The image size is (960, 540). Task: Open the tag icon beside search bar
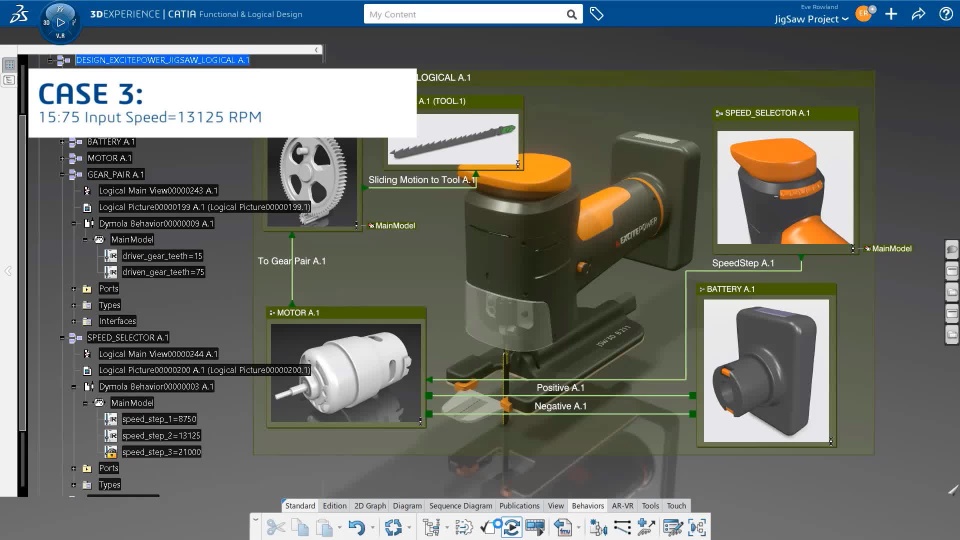coord(596,13)
